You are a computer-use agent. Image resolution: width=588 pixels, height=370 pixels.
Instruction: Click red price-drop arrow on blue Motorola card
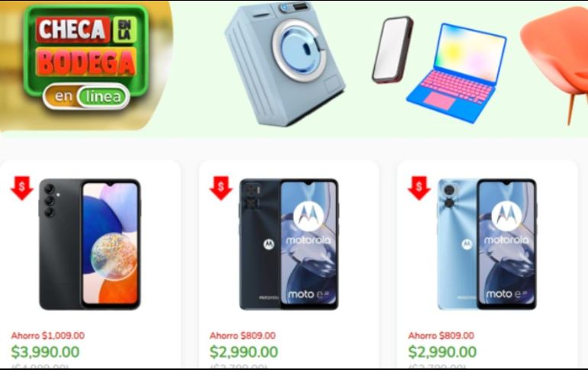tap(419, 188)
